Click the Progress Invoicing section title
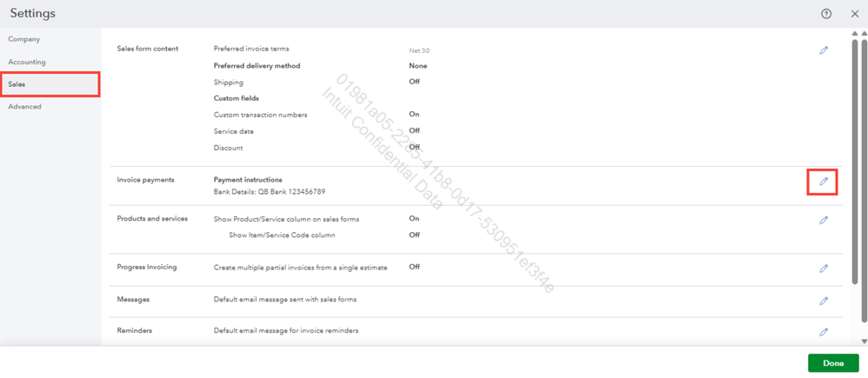Screen dimensions: 868x378 click(x=147, y=267)
